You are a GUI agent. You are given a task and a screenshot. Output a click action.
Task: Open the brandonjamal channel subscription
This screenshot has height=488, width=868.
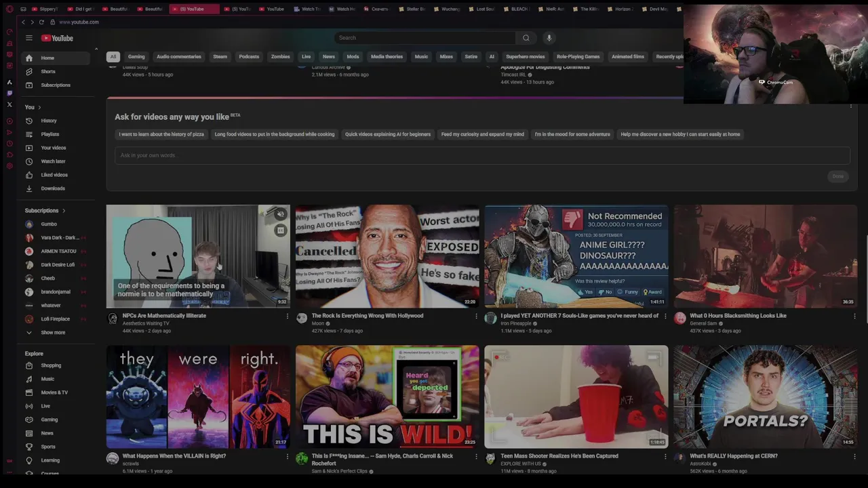coord(55,292)
